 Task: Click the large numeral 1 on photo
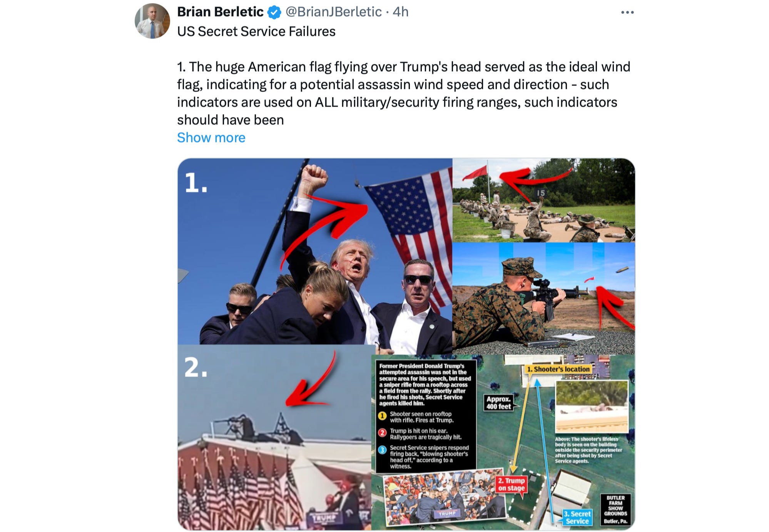(196, 182)
